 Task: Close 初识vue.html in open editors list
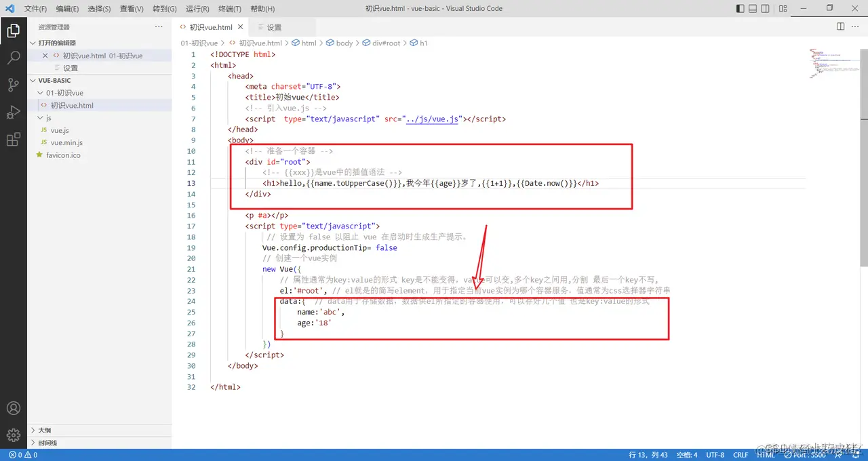point(45,56)
